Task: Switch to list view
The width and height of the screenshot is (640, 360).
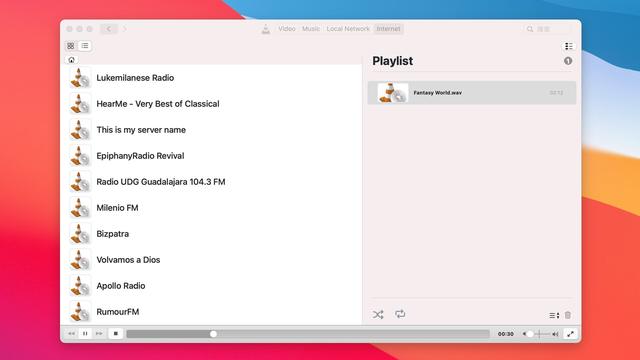Action: point(85,46)
